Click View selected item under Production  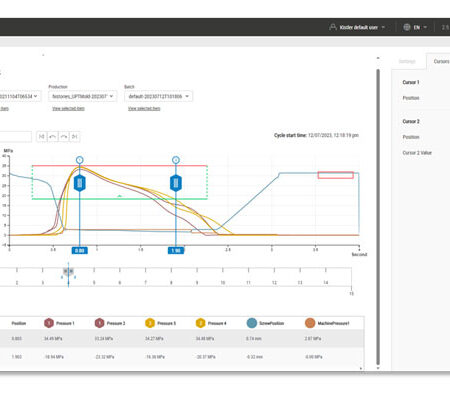[x=68, y=109]
